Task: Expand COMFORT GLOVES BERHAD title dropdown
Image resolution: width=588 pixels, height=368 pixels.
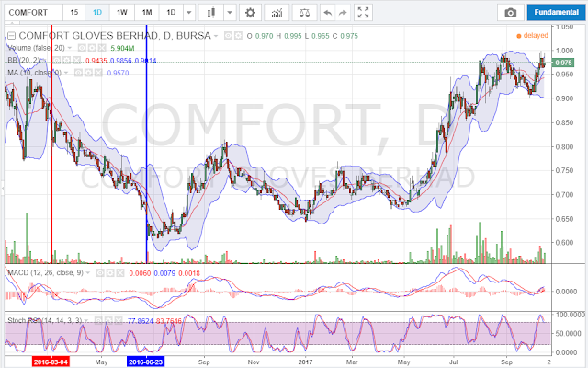Action: click(x=216, y=36)
